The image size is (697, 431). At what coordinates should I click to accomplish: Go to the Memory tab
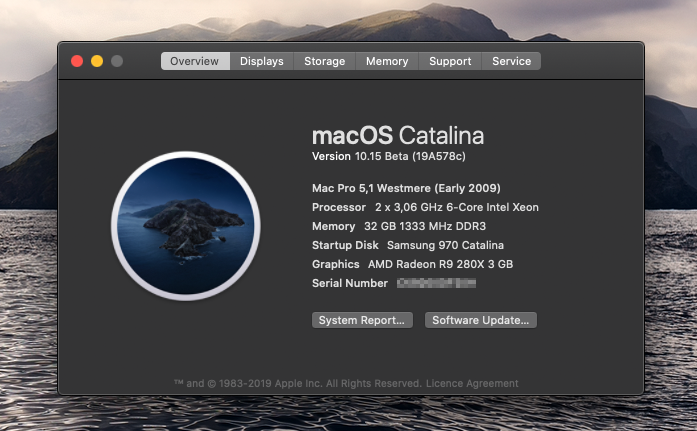click(387, 61)
